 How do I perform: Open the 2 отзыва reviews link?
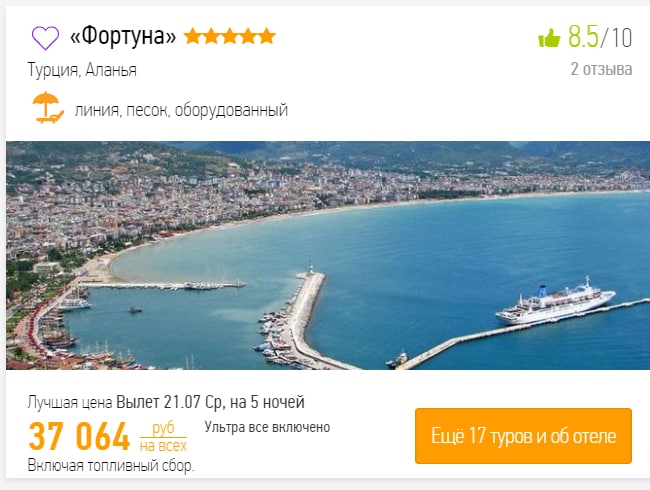(601, 69)
